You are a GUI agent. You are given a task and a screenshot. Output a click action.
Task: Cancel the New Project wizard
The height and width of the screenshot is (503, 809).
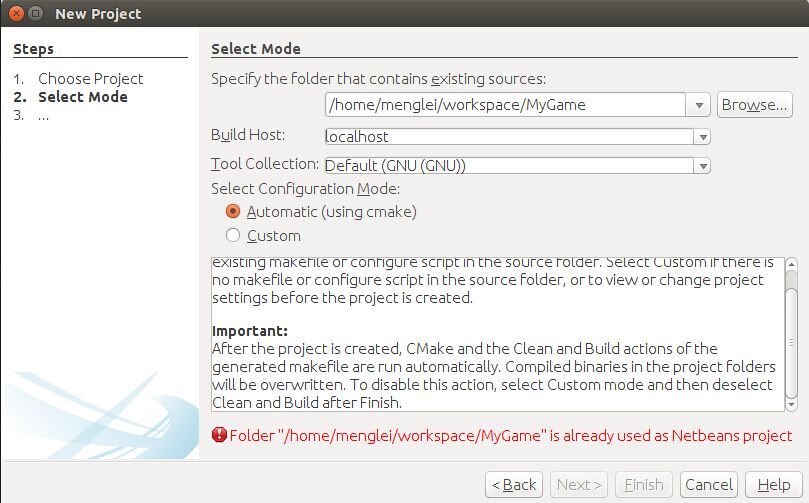pyautogui.click(x=708, y=485)
